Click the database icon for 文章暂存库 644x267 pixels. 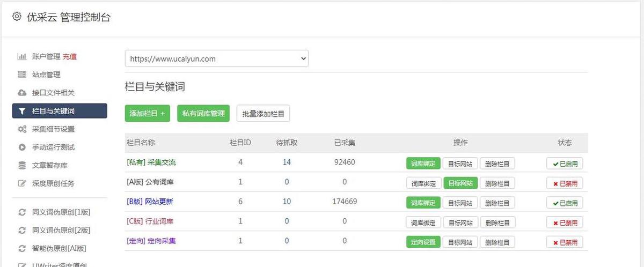tap(22, 165)
